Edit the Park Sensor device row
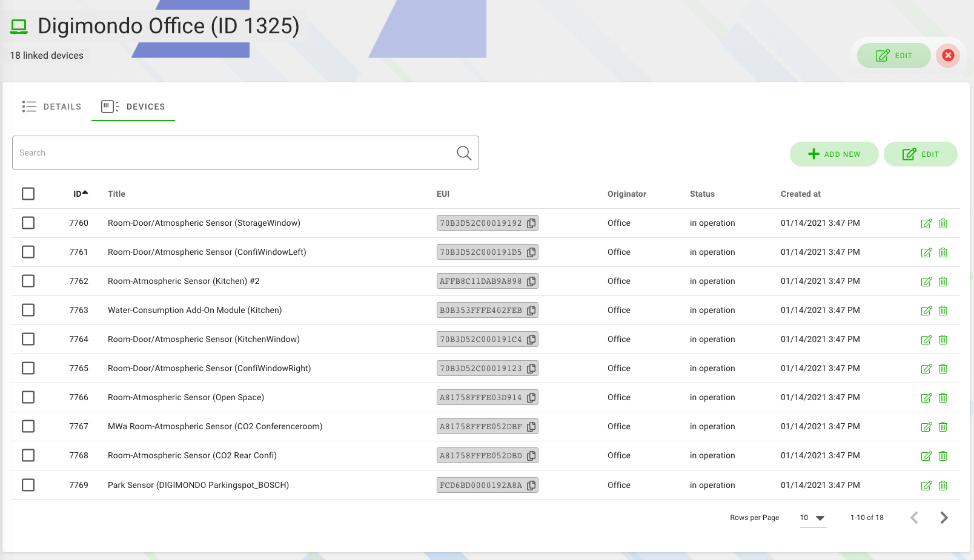This screenshot has height=560, width=974. pos(926,485)
